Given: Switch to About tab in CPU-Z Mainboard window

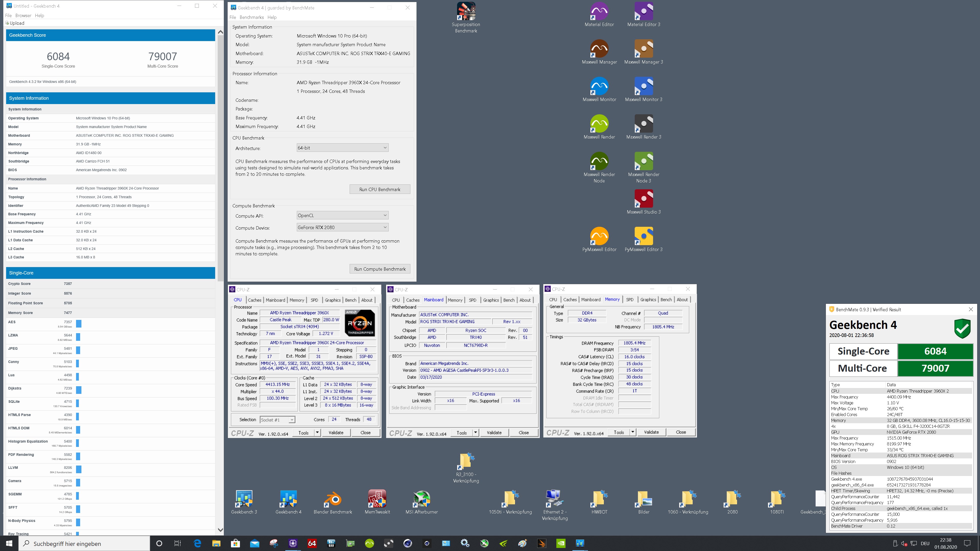Looking at the screenshot, I should [525, 300].
